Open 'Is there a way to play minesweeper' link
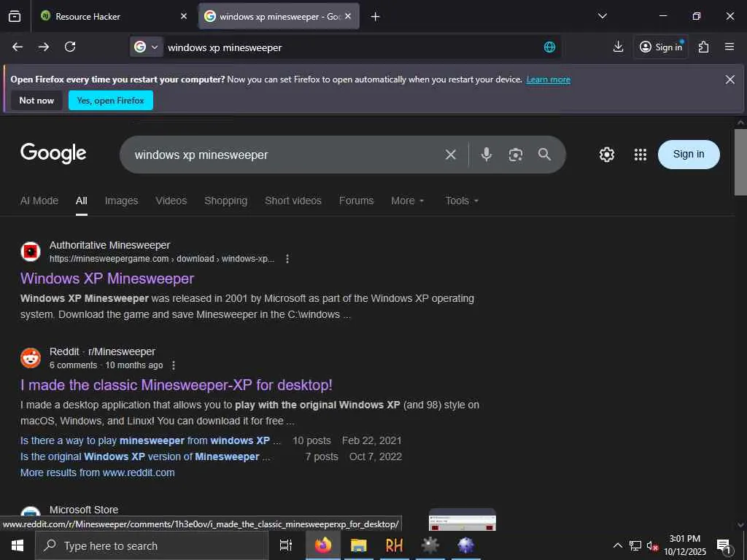747x560 pixels. (x=150, y=440)
